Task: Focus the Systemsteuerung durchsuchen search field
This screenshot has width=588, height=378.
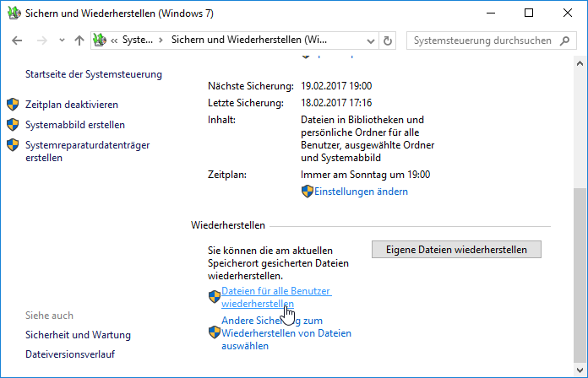Action: (482, 40)
